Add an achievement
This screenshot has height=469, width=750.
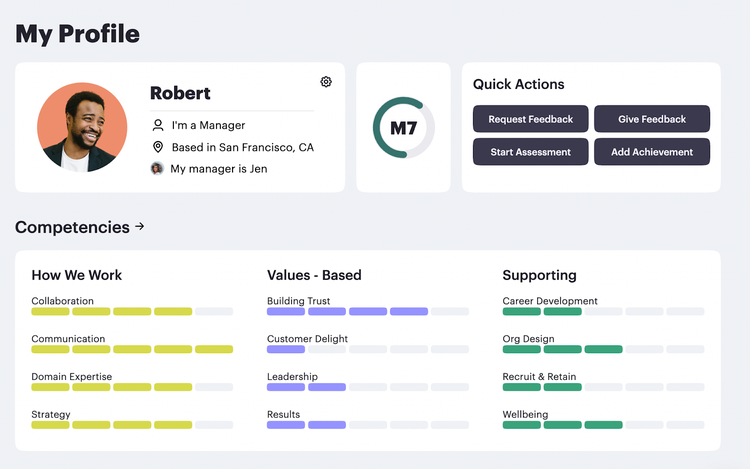[x=652, y=152]
